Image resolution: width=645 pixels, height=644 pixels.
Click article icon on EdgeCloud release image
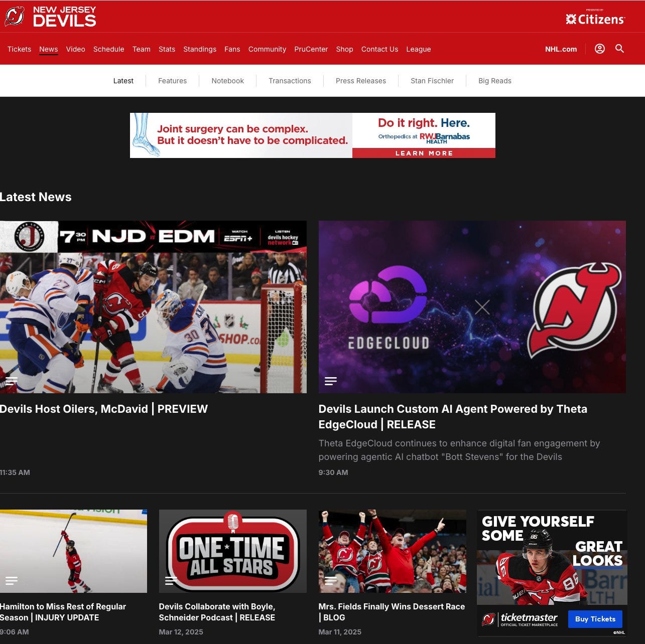click(331, 381)
